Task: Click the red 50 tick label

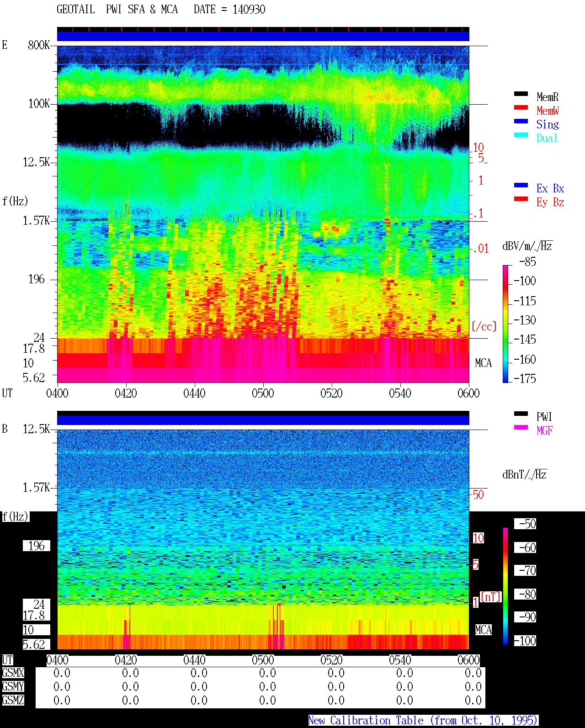Action: click(x=478, y=495)
